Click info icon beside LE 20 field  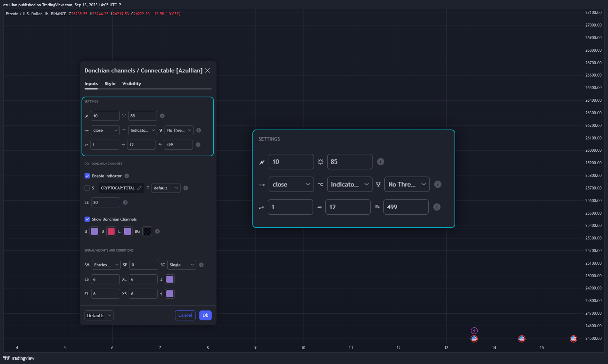[125, 202]
